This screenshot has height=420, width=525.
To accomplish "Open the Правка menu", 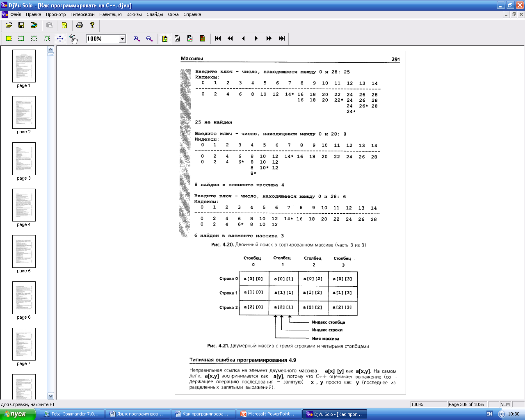I will point(34,14).
